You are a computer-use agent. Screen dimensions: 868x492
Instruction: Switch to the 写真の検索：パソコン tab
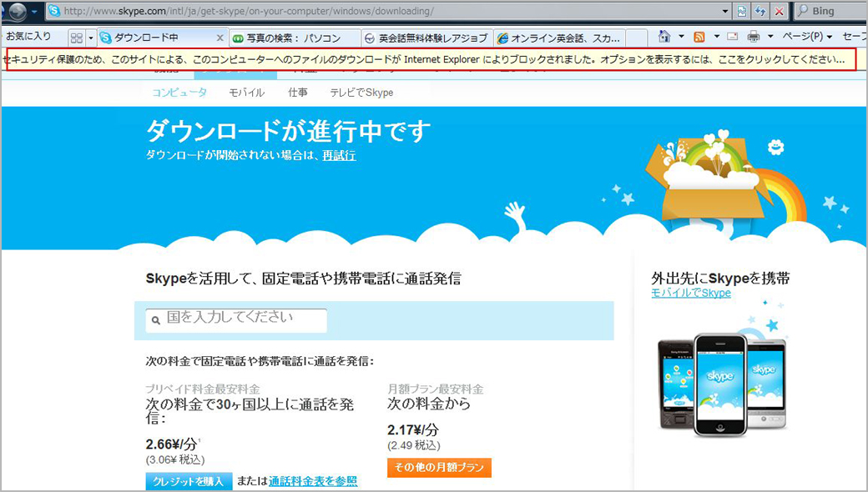point(295,38)
